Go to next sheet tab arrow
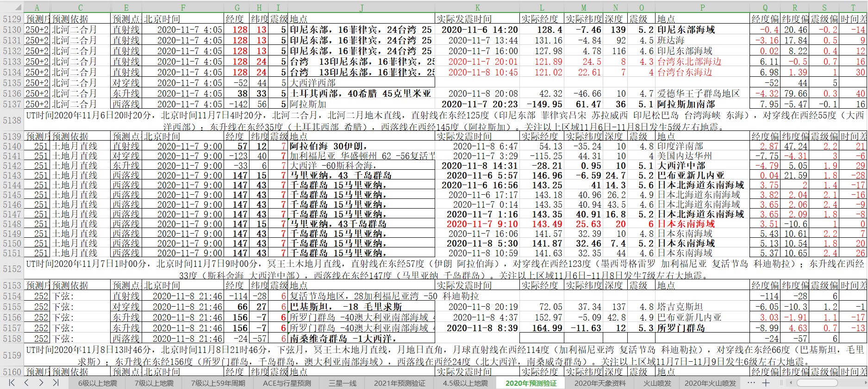Image resolution: width=868 pixels, height=389 pixels. [41, 383]
